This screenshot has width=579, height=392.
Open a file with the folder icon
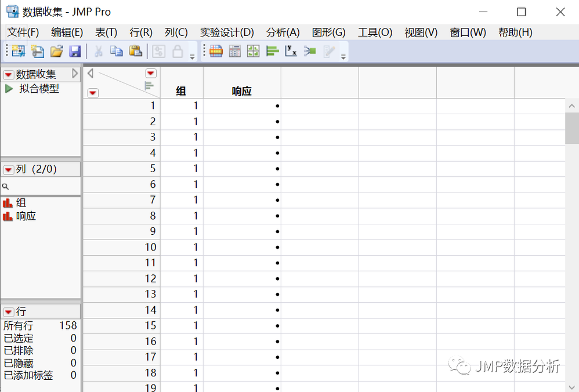pyautogui.click(x=56, y=51)
